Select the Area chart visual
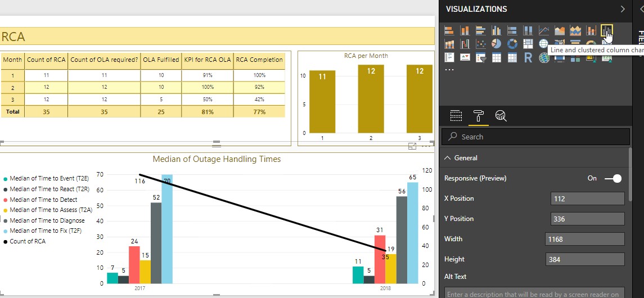644x298 pixels. tap(560, 30)
